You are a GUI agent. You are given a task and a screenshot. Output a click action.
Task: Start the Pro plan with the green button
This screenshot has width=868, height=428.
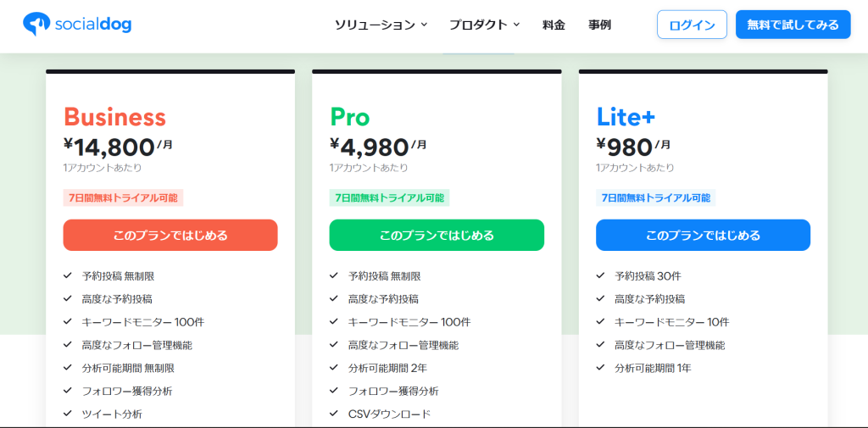437,236
